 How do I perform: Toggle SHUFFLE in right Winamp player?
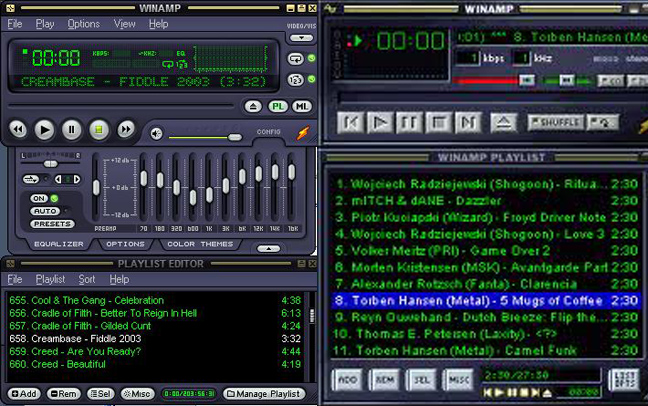(x=555, y=122)
